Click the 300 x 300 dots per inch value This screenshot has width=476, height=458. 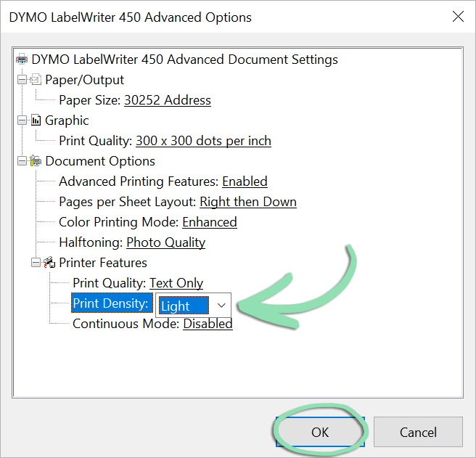coord(203,141)
